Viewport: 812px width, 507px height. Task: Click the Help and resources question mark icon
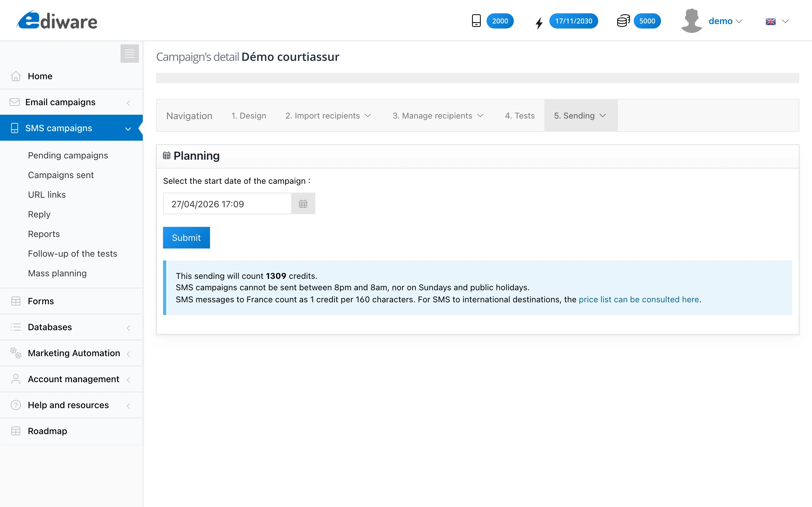pyautogui.click(x=16, y=405)
